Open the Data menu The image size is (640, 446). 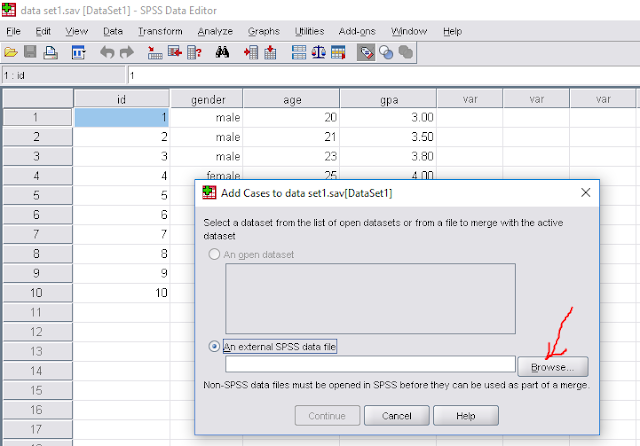(113, 31)
